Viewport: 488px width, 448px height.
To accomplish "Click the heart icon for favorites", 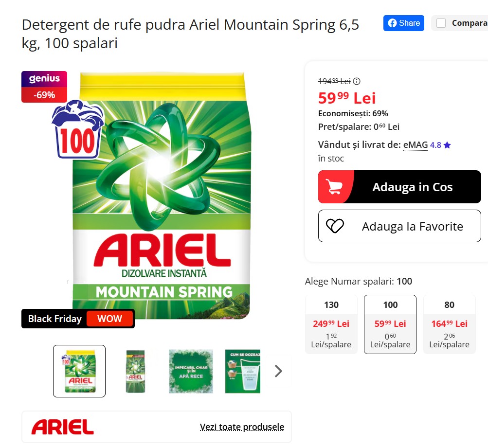I will coord(335,226).
